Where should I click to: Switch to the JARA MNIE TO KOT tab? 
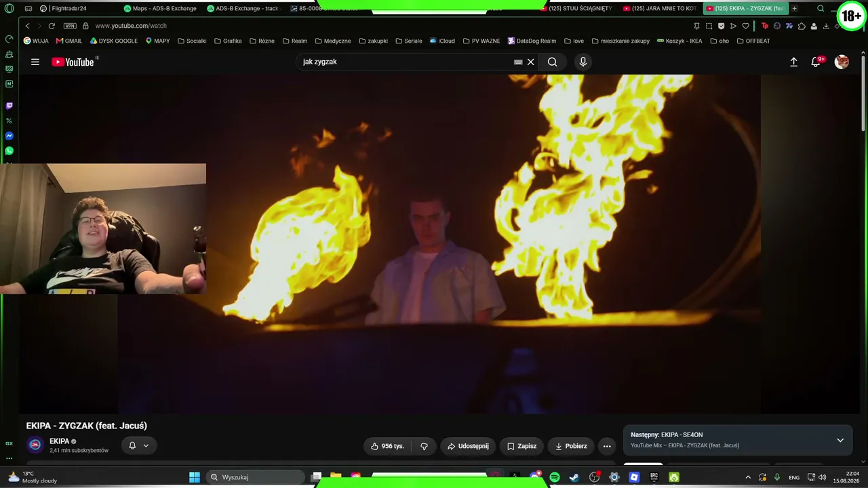click(x=660, y=9)
